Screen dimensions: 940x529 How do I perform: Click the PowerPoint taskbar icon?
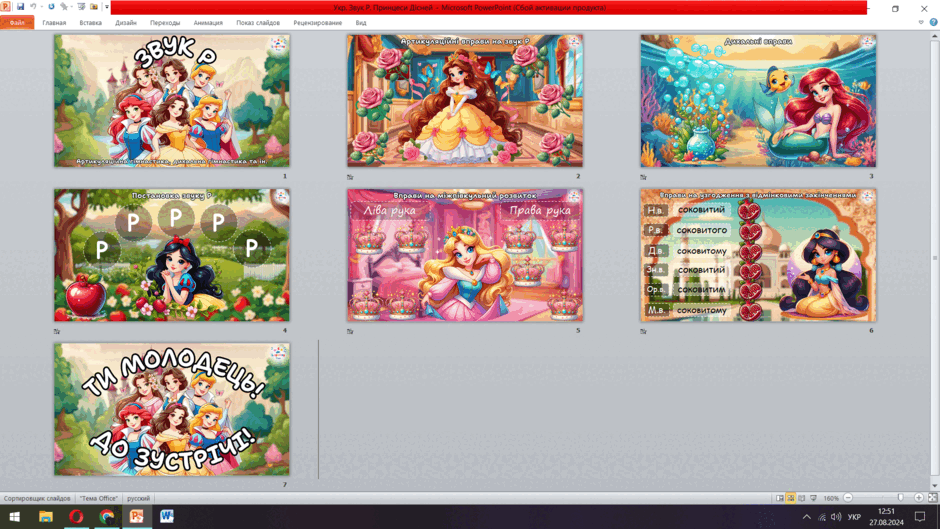click(x=137, y=516)
